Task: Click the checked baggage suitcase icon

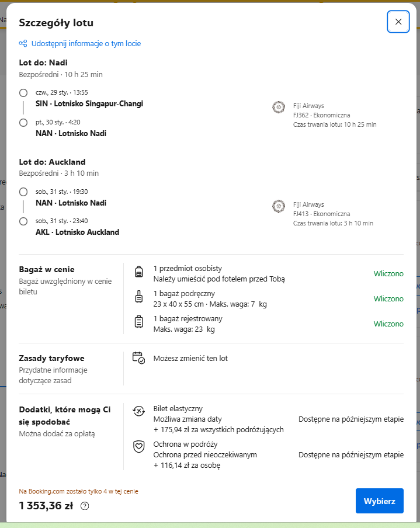Action: pos(139,322)
